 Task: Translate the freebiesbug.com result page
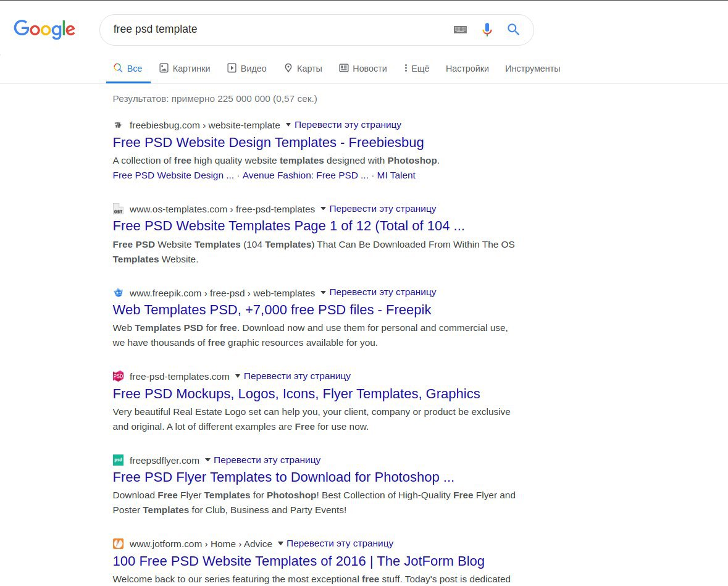[x=348, y=125]
